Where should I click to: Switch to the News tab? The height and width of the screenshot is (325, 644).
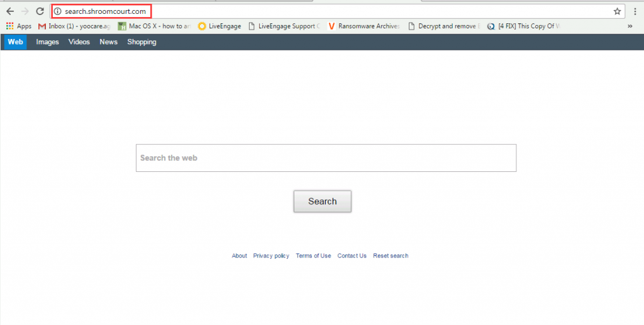point(108,42)
